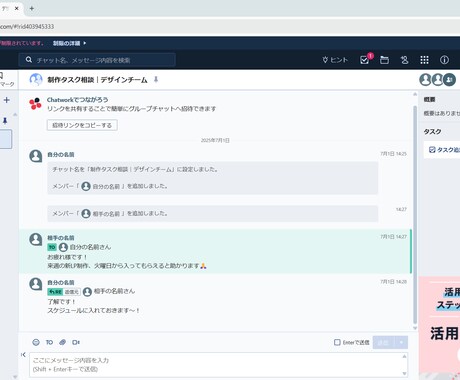Open the member add avatar icon
Image resolution: width=460 pixels, height=380 pixels.
[450, 80]
